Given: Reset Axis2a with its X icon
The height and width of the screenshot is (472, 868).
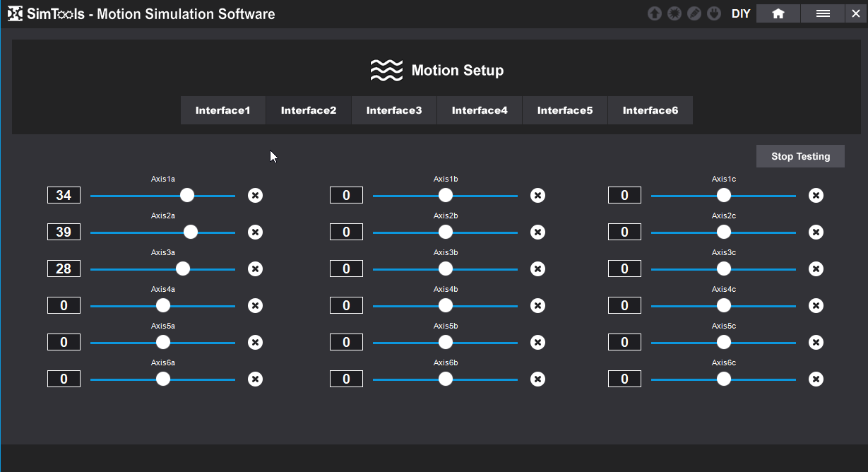Looking at the screenshot, I should click(x=256, y=232).
